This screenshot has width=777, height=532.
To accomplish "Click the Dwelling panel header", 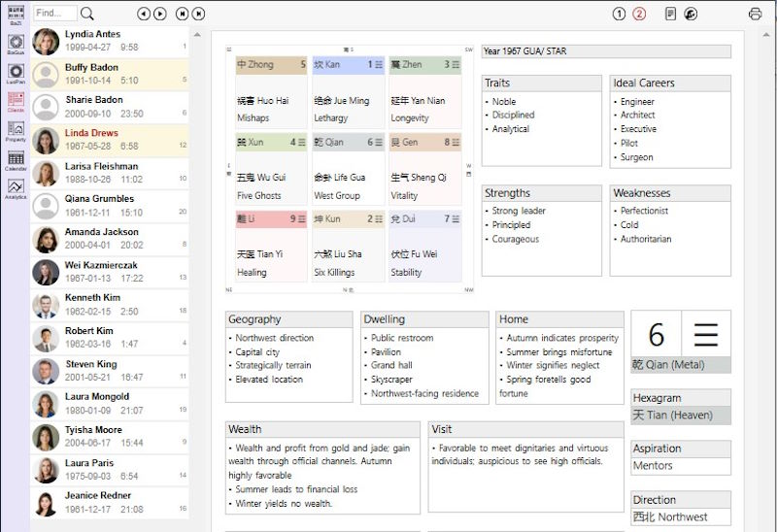I will [424, 319].
